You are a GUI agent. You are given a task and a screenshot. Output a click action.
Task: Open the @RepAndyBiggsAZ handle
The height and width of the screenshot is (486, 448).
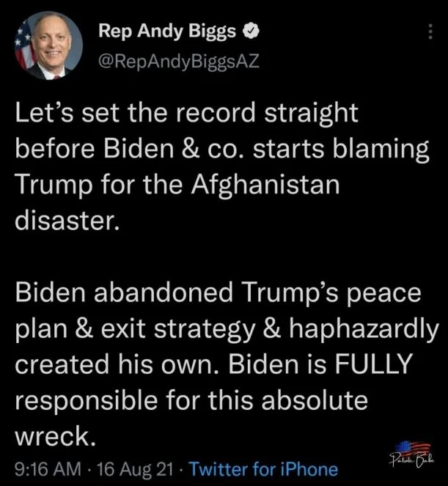coord(179,61)
